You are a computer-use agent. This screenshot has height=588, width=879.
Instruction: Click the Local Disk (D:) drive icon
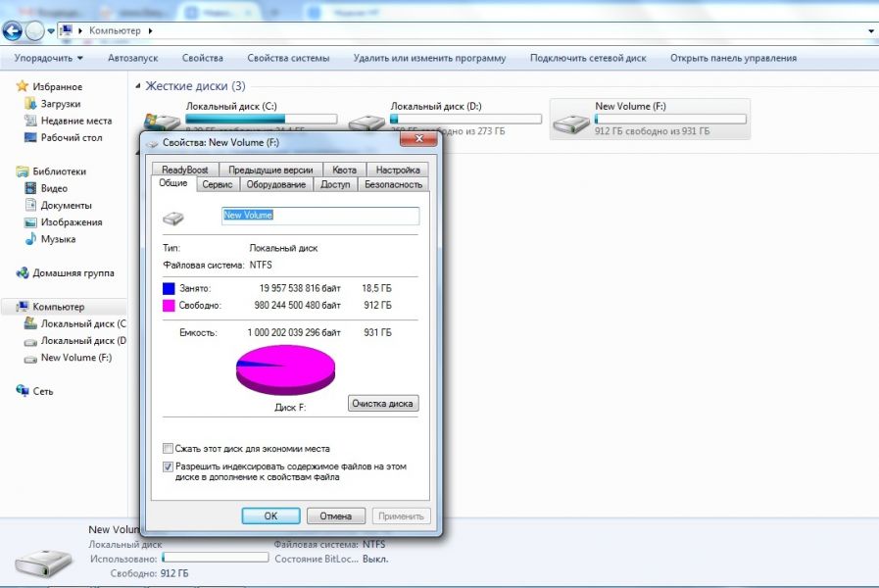click(x=367, y=122)
